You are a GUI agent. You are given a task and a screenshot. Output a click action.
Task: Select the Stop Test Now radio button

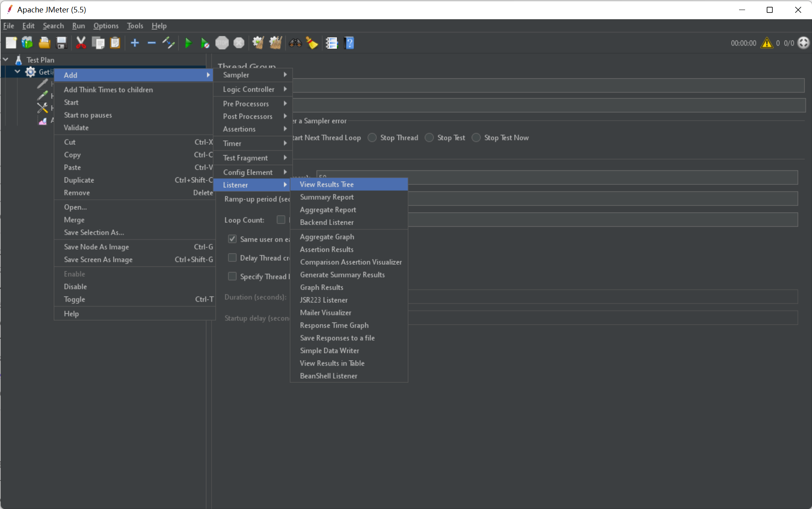click(x=476, y=138)
